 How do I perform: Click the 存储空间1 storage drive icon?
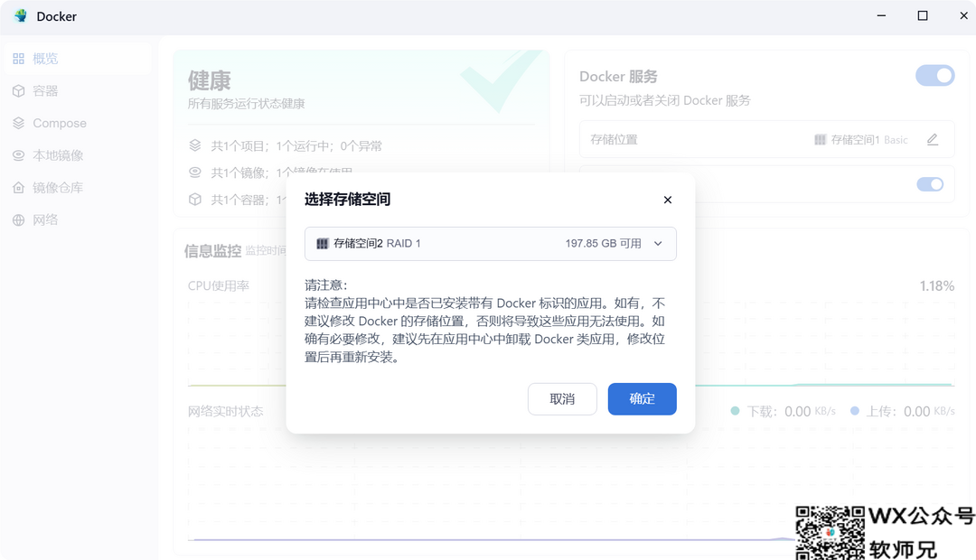click(x=821, y=140)
